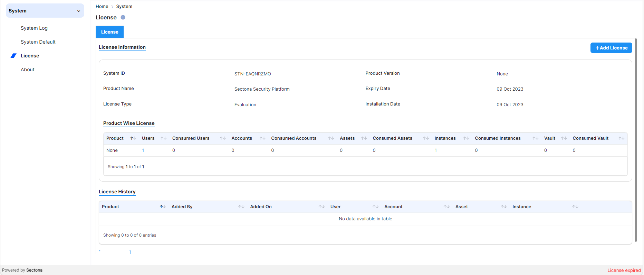Sort by Consumed Users column arrows
Viewport: 644px width, 275px height.
[x=223, y=138]
